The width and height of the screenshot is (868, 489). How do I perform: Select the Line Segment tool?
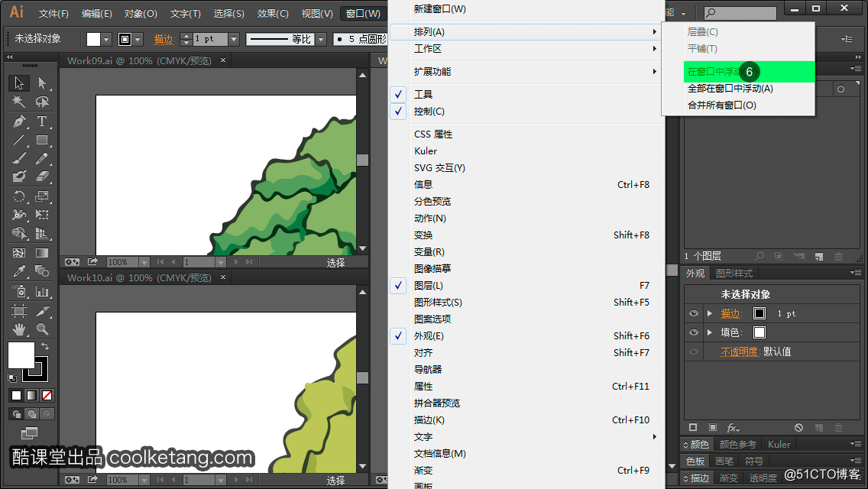pos(19,140)
